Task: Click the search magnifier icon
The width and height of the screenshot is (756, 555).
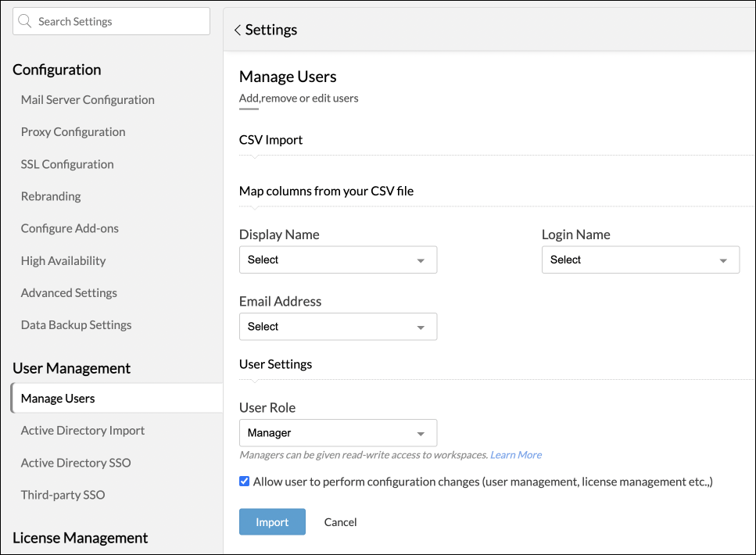Action: pos(25,22)
